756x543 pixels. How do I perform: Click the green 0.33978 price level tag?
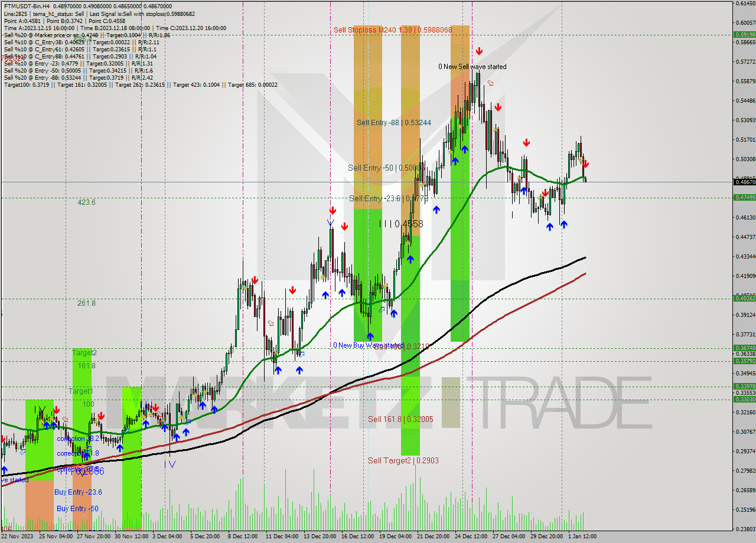[745, 386]
